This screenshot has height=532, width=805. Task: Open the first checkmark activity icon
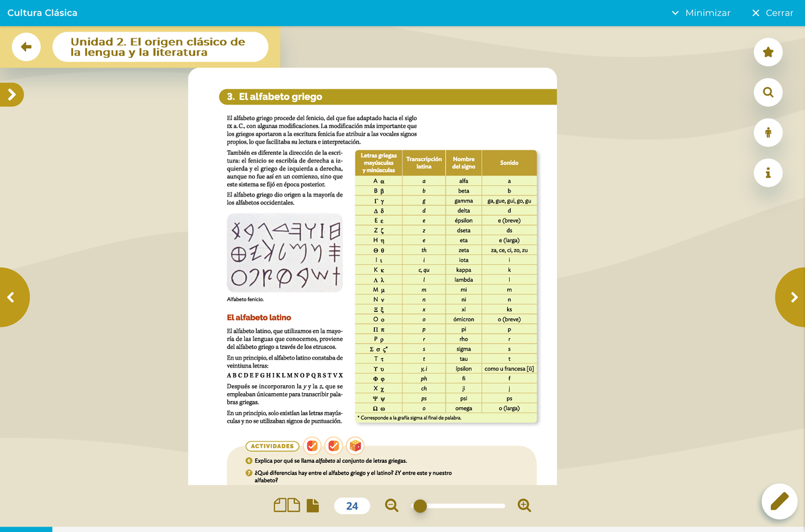coord(312,446)
